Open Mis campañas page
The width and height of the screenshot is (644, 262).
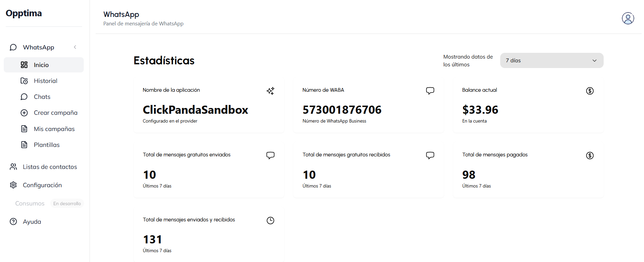(x=54, y=129)
